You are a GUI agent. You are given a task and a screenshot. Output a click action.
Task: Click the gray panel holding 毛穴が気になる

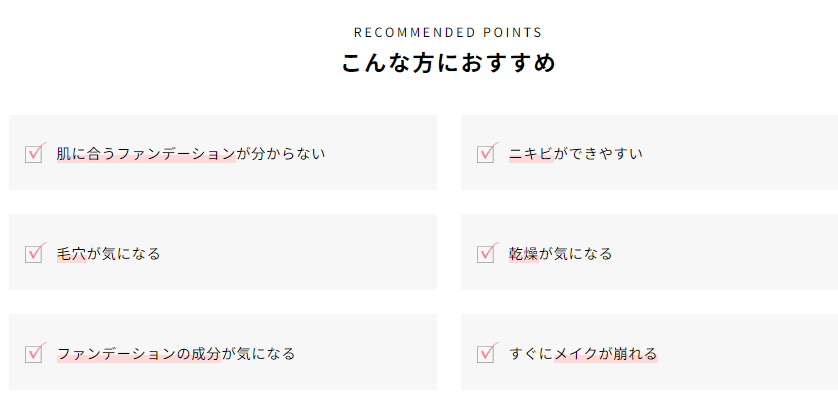pos(223,252)
